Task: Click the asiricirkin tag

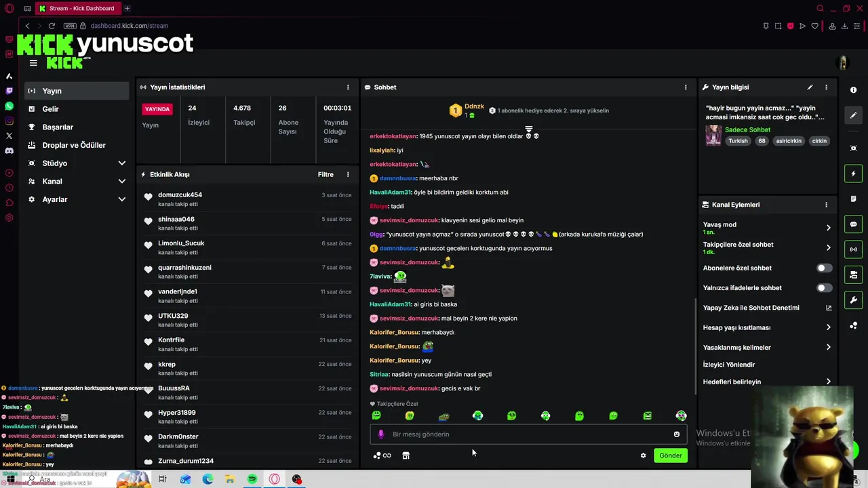Action: [x=789, y=141]
